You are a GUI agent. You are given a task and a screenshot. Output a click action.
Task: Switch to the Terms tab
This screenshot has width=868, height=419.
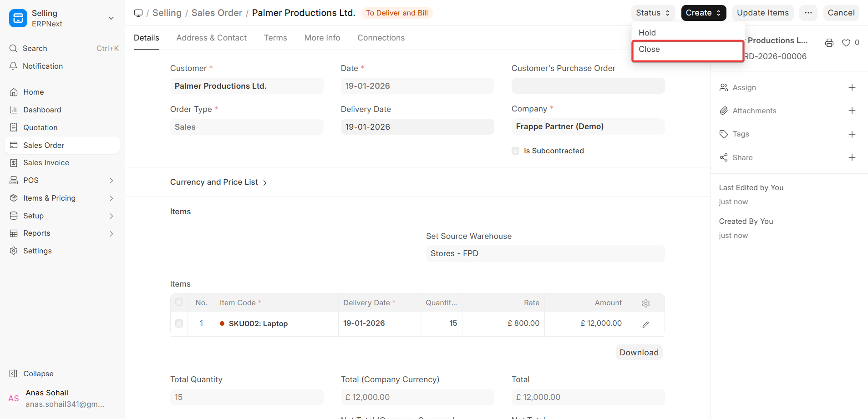275,38
